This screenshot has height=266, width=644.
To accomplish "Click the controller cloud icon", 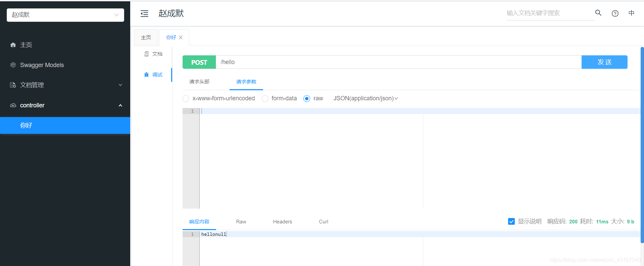I will 13,105.
